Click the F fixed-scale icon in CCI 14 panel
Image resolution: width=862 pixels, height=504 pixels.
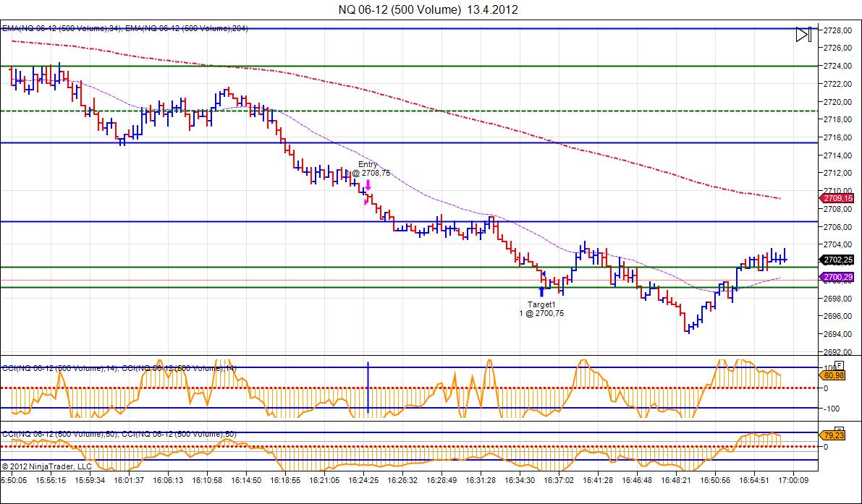coord(839,364)
